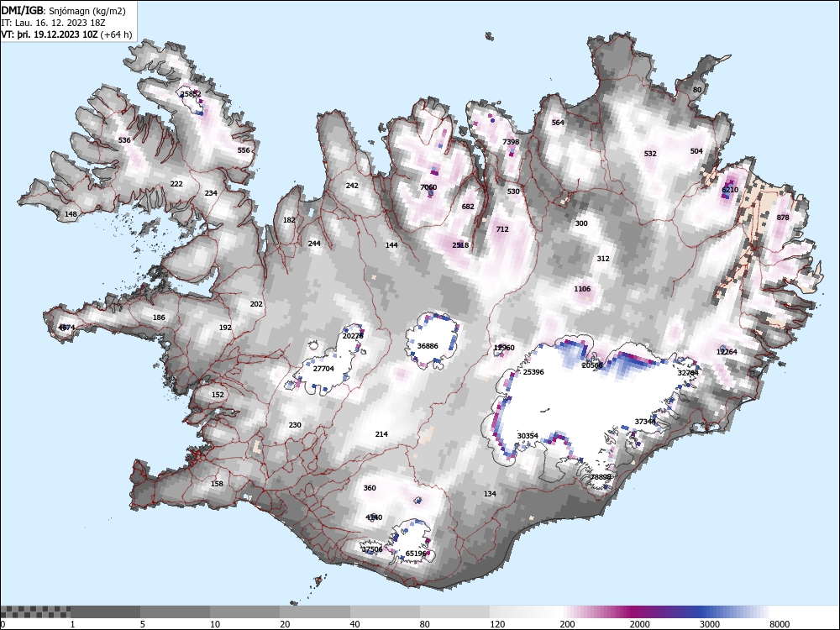This screenshot has height=630, width=840.
Task: Click the 682 value label
Action: pyautogui.click(x=468, y=207)
